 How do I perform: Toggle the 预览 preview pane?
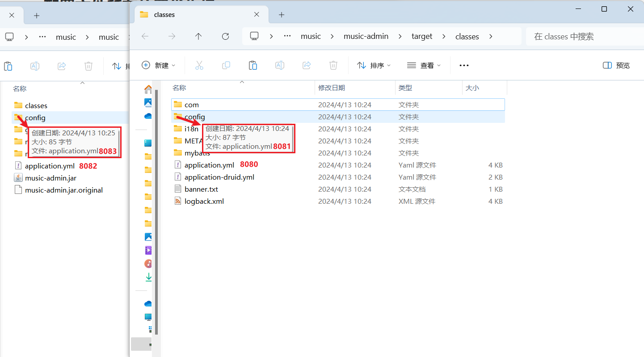tap(616, 65)
